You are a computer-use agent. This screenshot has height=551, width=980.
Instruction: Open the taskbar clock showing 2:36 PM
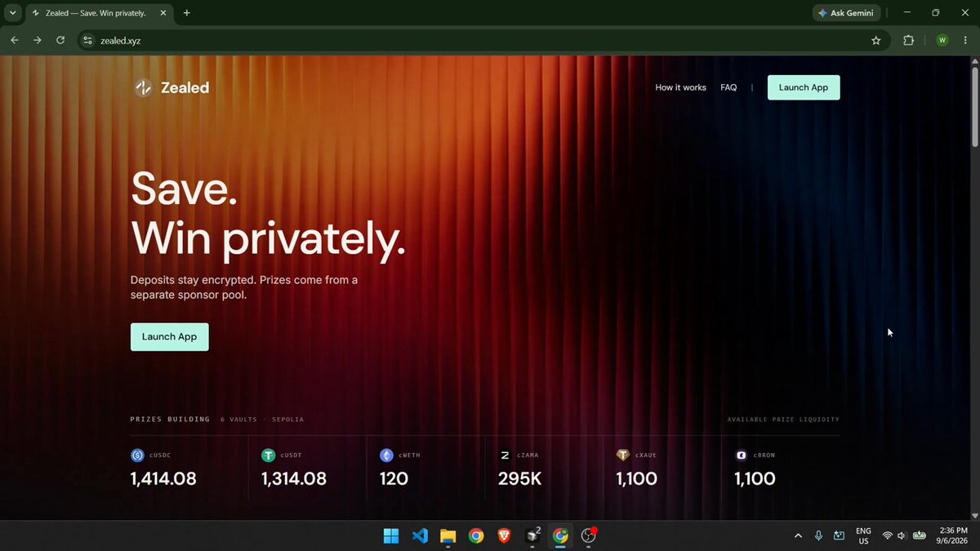pyautogui.click(x=954, y=535)
